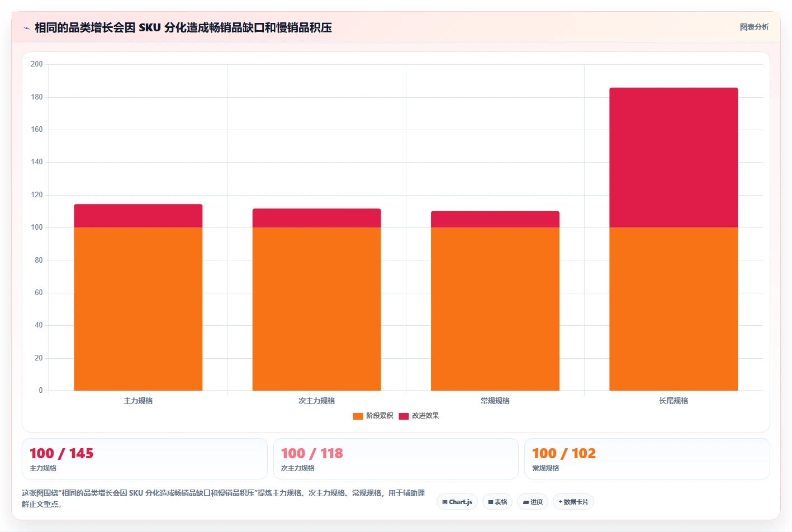Click the red segment of 次主力规格 bar
The image size is (792, 532).
[316, 218]
